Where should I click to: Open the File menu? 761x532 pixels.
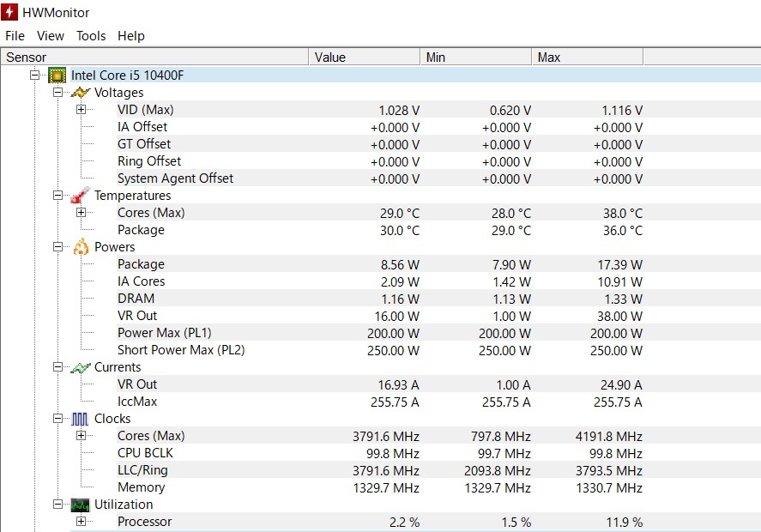15,36
